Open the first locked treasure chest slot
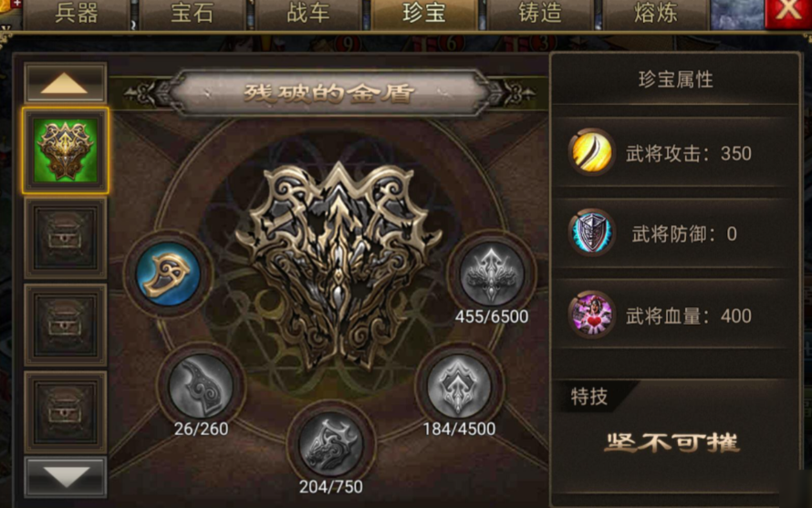The image size is (812, 508). (66, 238)
